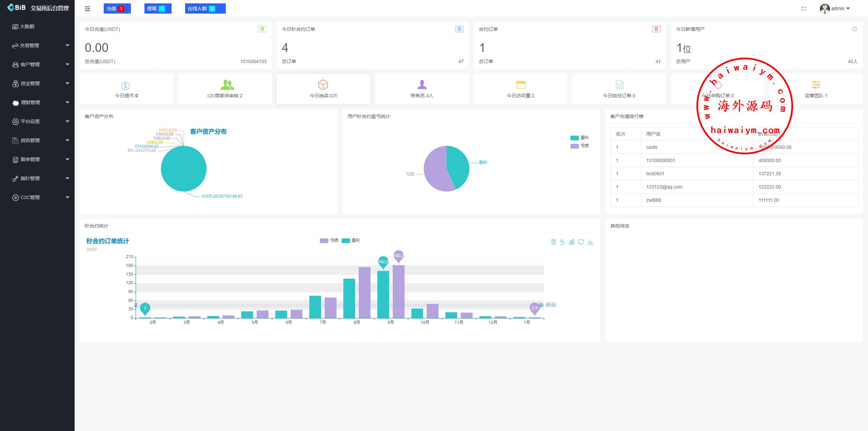Click the 今日抽奖 stat card

[x=323, y=89]
